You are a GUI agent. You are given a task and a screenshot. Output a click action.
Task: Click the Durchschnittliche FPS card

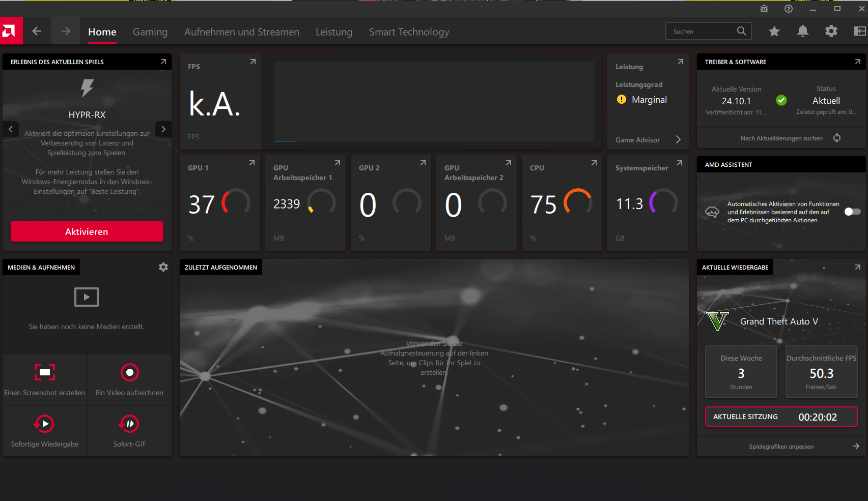pos(822,372)
